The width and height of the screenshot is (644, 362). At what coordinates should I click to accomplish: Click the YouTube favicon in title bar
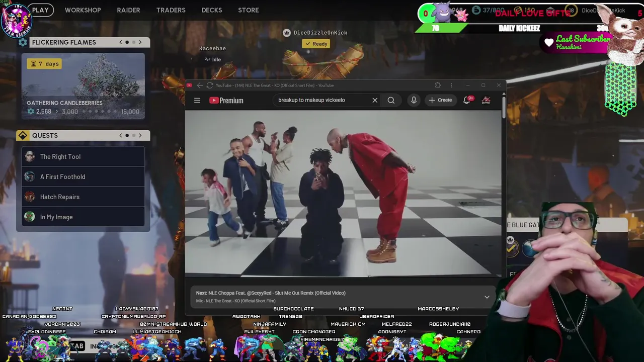189,85
